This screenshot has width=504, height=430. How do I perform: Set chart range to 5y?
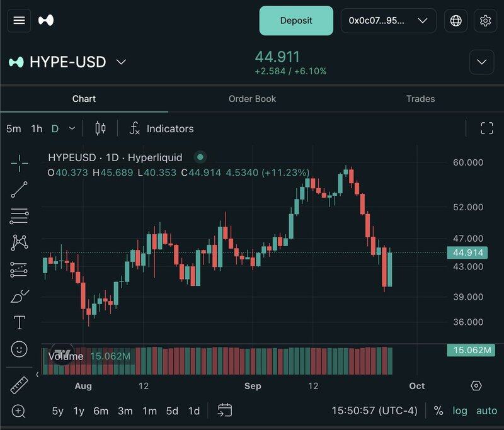(57, 411)
